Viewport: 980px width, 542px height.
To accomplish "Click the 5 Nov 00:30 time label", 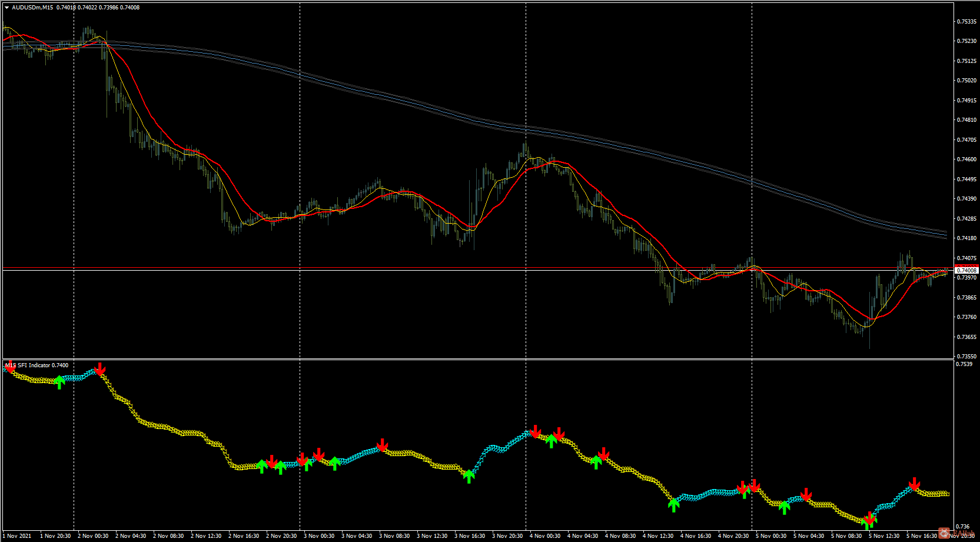I will [771, 536].
